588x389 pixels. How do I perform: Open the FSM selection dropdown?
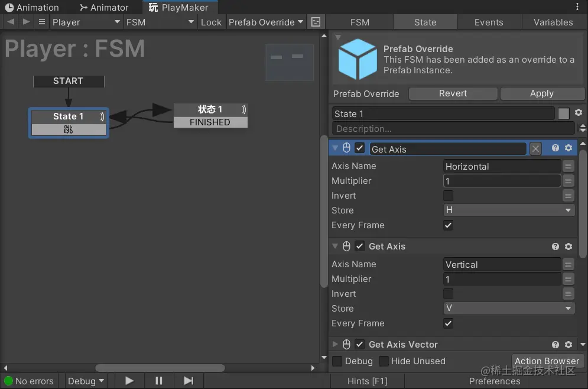pyautogui.click(x=161, y=22)
